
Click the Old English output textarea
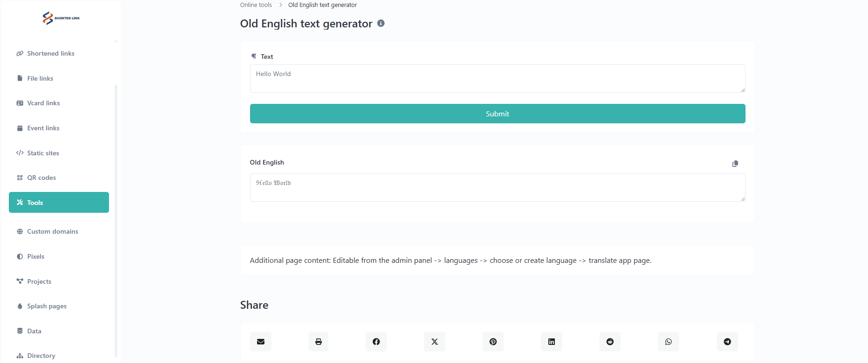[x=497, y=187]
